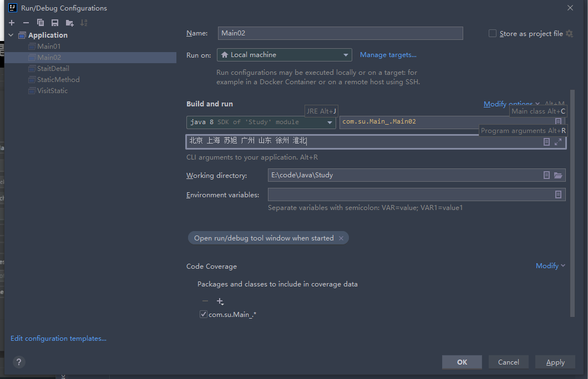Click the Apply button
The width and height of the screenshot is (588, 379).
(x=555, y=362)
